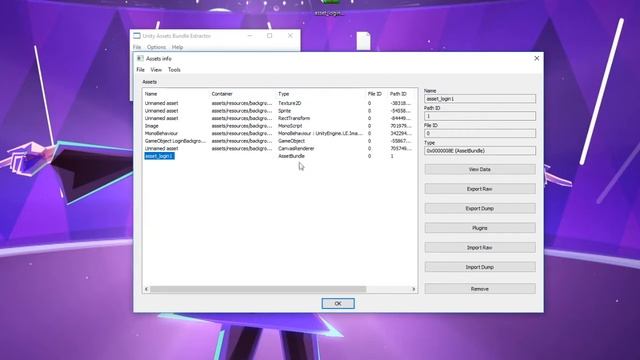Open File menu in Unity Assets Bundle Extractor

[x=137, y=47]
